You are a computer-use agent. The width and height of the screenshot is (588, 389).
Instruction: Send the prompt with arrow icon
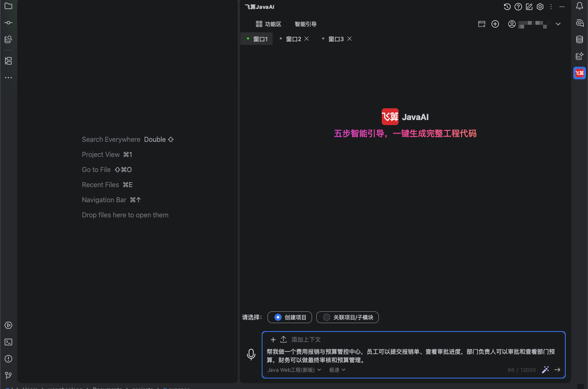click(557, 370)
